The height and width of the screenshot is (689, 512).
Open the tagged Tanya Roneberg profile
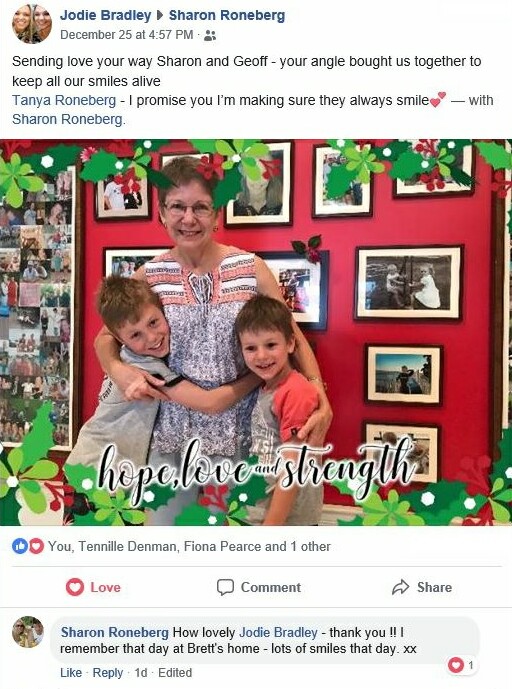64,100
